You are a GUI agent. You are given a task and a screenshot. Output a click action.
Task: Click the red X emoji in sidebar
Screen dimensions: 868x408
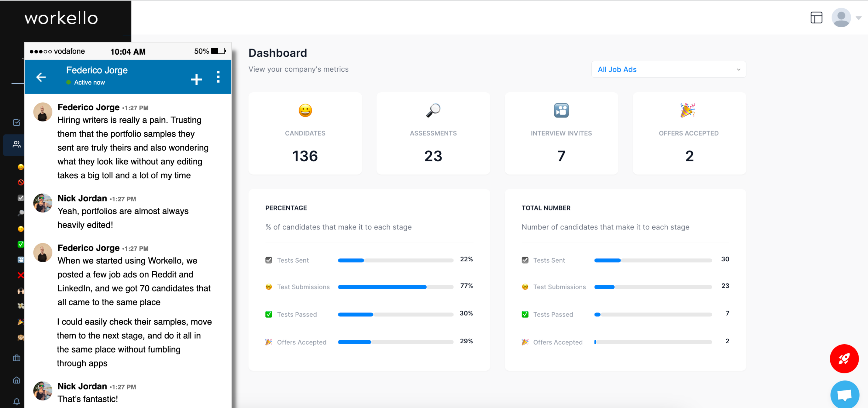click(21, 275)
